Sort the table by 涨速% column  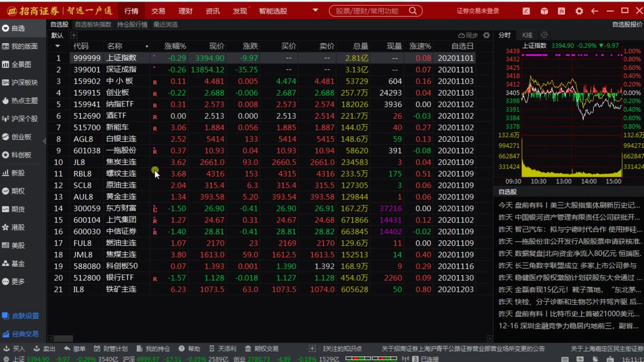coord(420,46)
